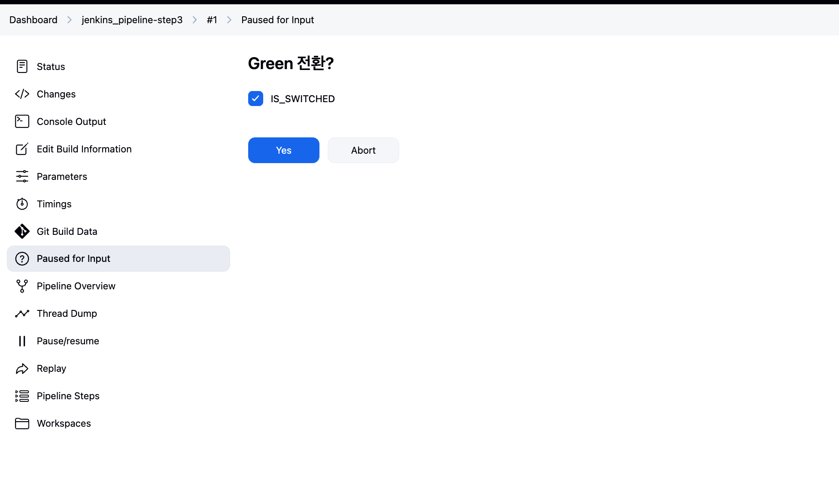Click the IS_SWITCHED checkbox label

(302, 99)
